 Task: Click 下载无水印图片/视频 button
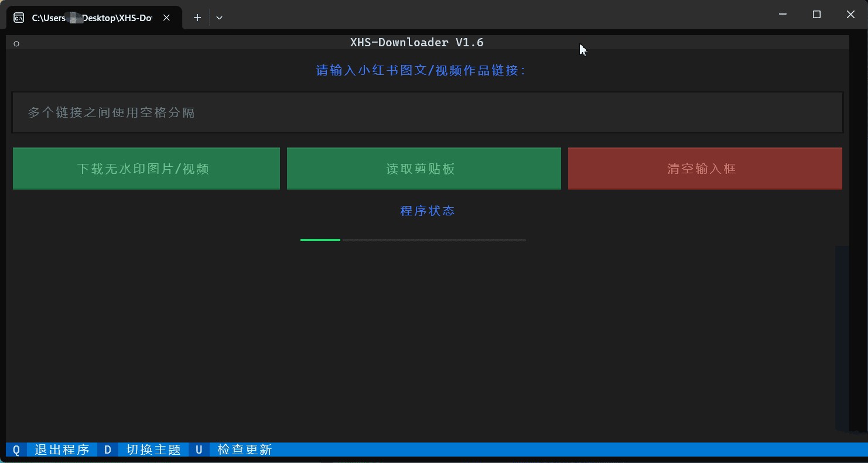pos(146,169)
